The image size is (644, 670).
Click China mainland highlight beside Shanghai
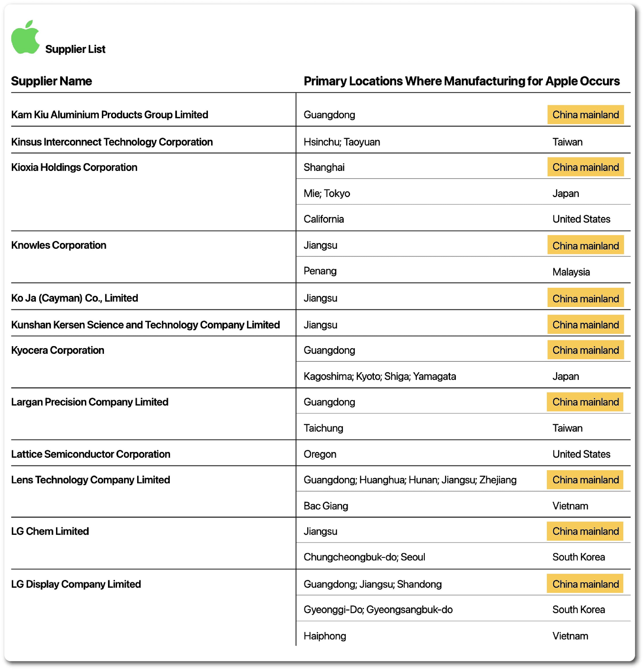coord(585,167)
